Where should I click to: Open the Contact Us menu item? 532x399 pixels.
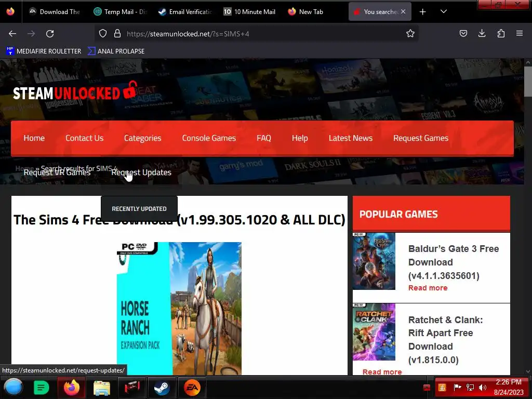(85, 138)
